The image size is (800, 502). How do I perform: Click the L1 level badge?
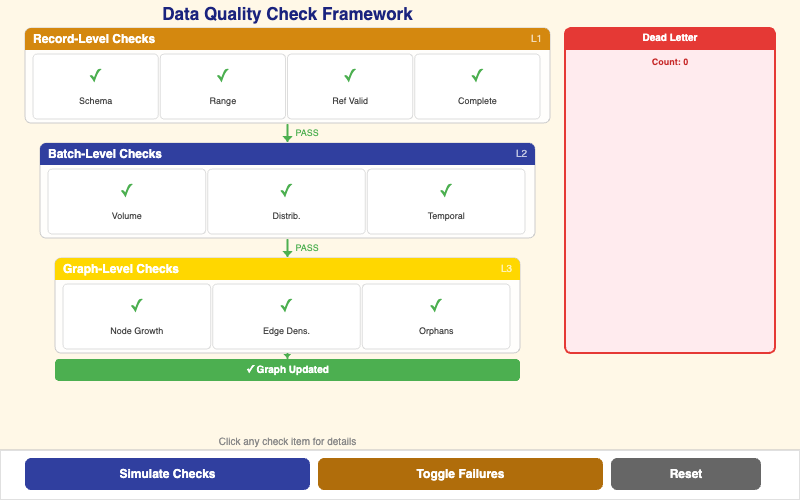click(x=536, y=39)
